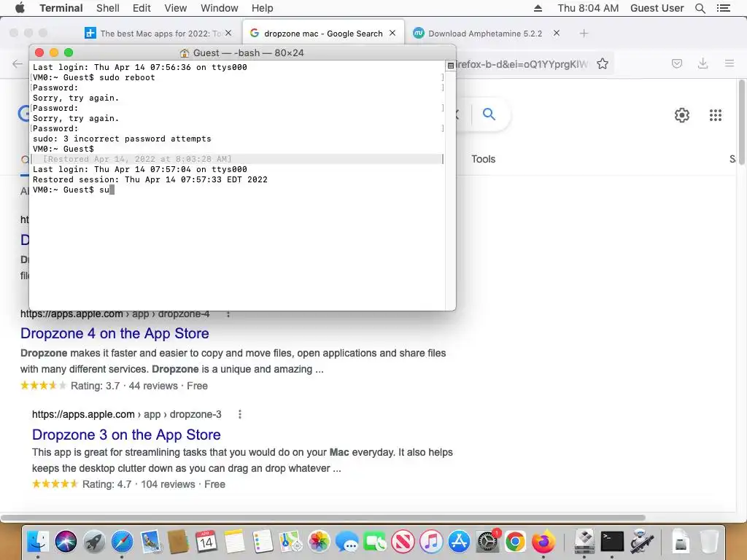Open Dropzone 3 on the App Store
747x560 pixels.
tap(126, 435)
